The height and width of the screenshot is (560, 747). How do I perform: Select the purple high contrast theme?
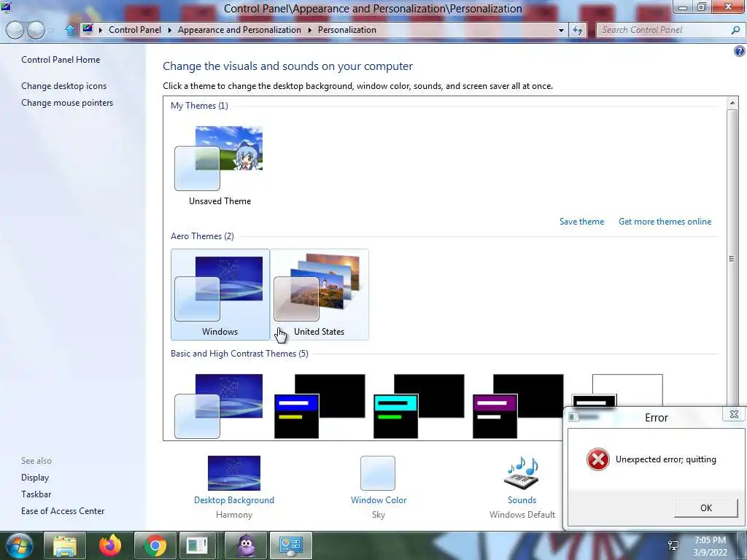click(518, 406)
